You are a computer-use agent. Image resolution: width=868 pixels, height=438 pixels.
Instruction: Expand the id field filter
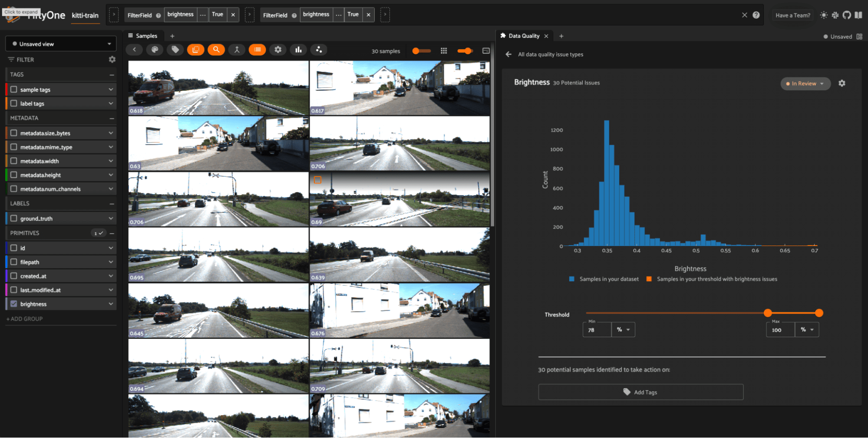click(111, 248)
